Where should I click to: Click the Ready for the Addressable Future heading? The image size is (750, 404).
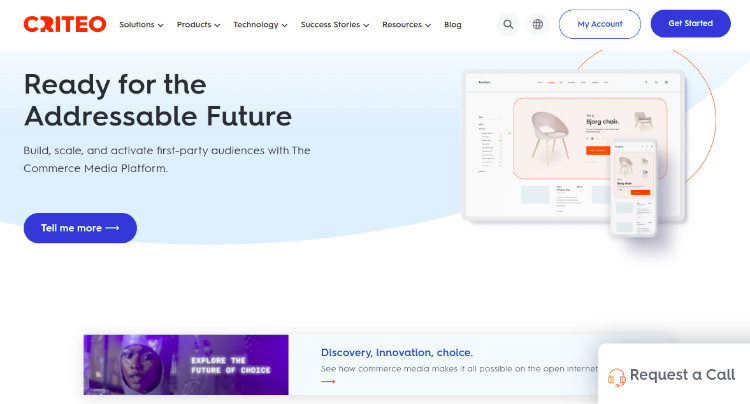pos(158,100)
